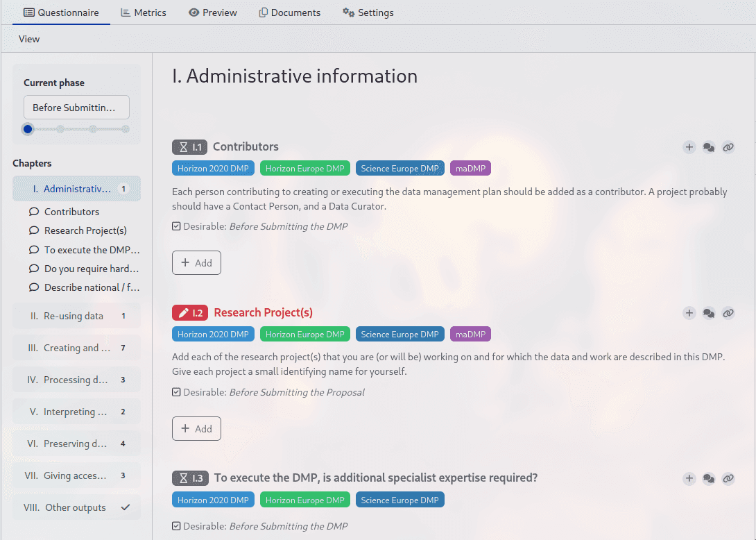Image resolution: width=756 pixels, height=540 pixels.
Task: Go to Research Project(s) in chapter list
Action: pyautogui.click(x=85, y=230)
